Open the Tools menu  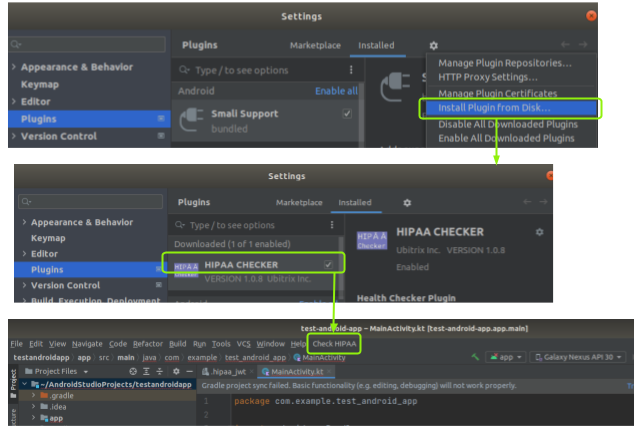[x=221, y=344]
